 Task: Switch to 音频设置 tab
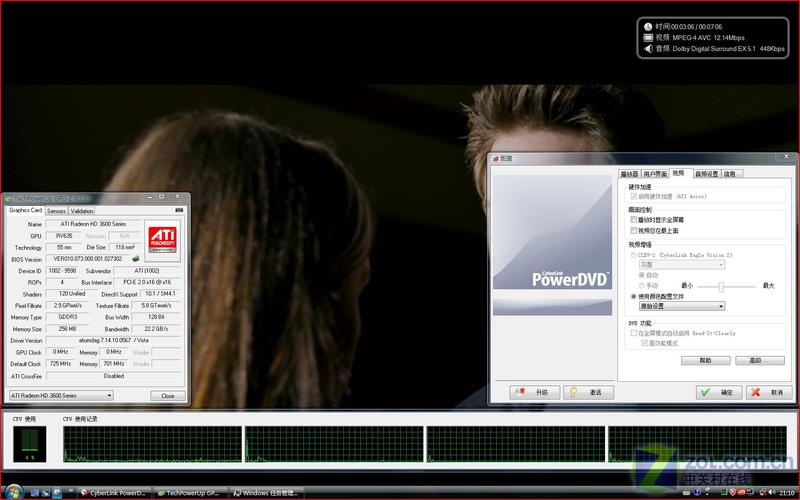pyautogui.click(x=707, y=174)
